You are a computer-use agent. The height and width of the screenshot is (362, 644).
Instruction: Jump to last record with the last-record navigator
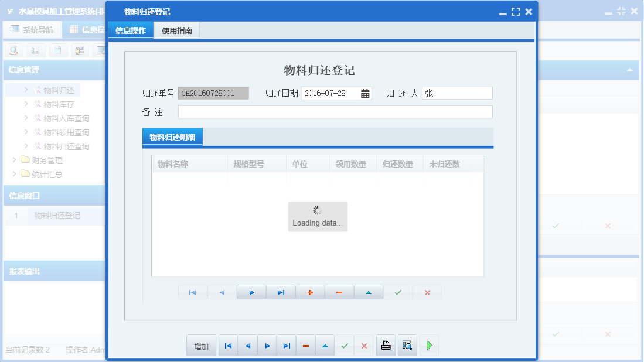click(x=287, y=345)
